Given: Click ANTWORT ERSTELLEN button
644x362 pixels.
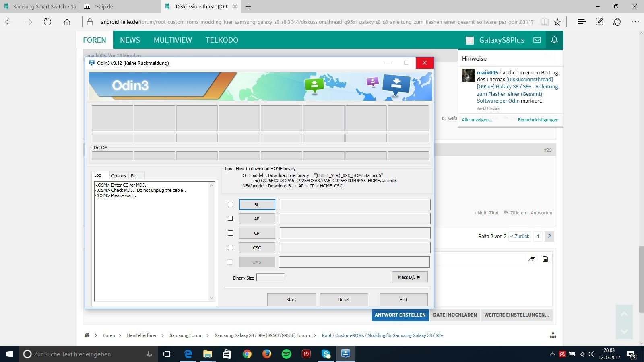Looking at the screenshot, I should (x=400, y=315).
